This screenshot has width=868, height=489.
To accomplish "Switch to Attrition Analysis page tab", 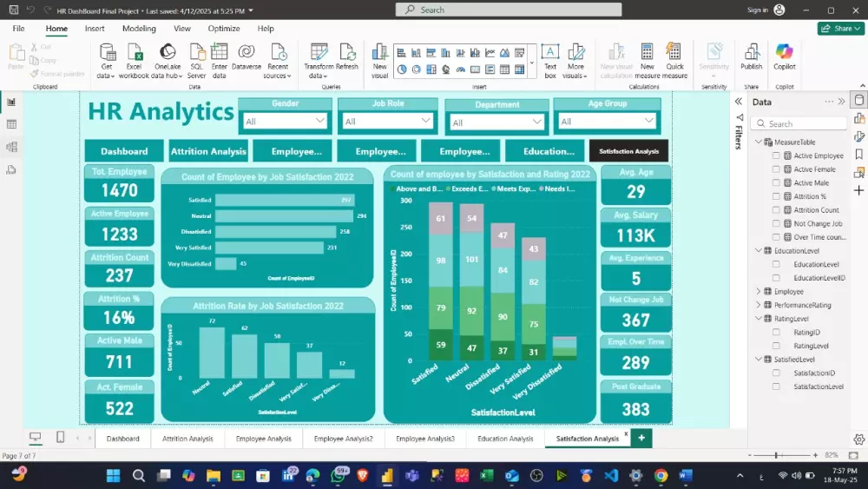I will tap(187, 438).
